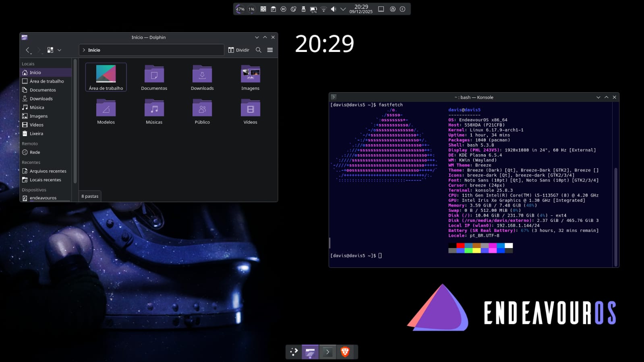
Task: Open the KDE application launcher in the dock
Action: [294, 352]
